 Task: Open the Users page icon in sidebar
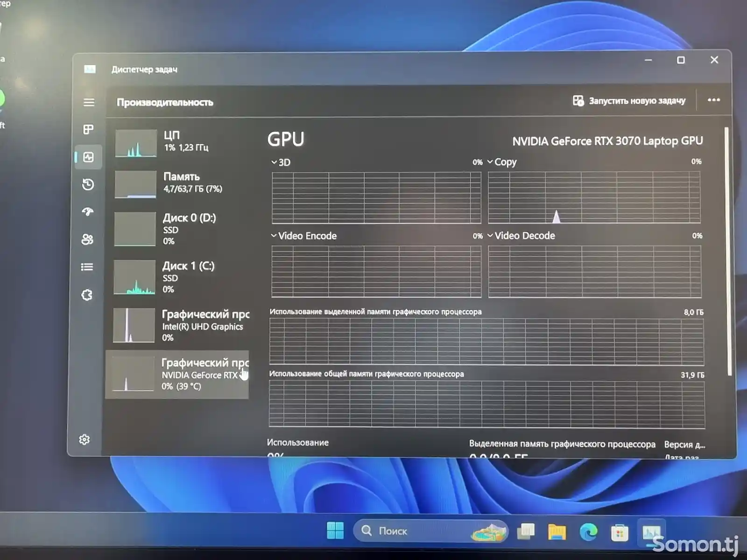pyautogui.click(x=87, y=239)
